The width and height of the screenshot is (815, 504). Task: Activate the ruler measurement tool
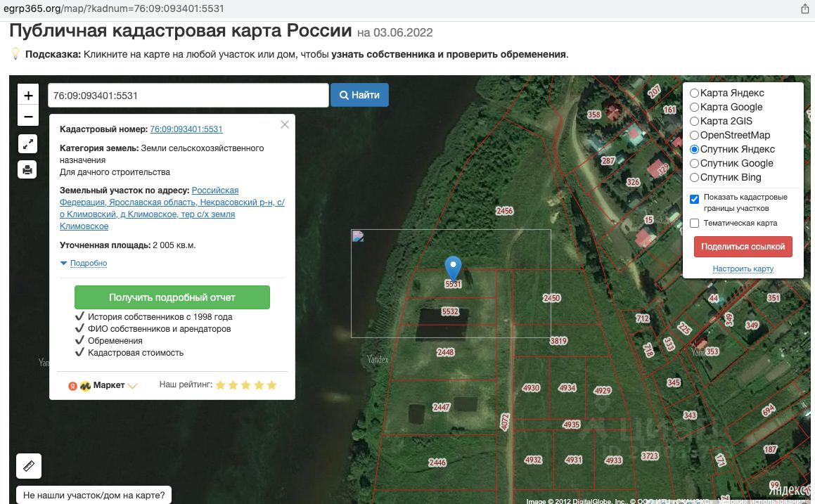coord(29,466)
